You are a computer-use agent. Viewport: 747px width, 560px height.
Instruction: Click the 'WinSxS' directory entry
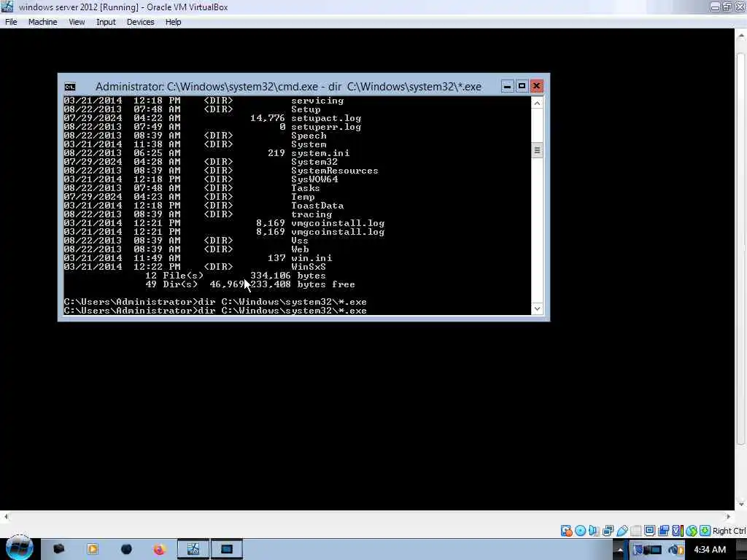[309, 267]
